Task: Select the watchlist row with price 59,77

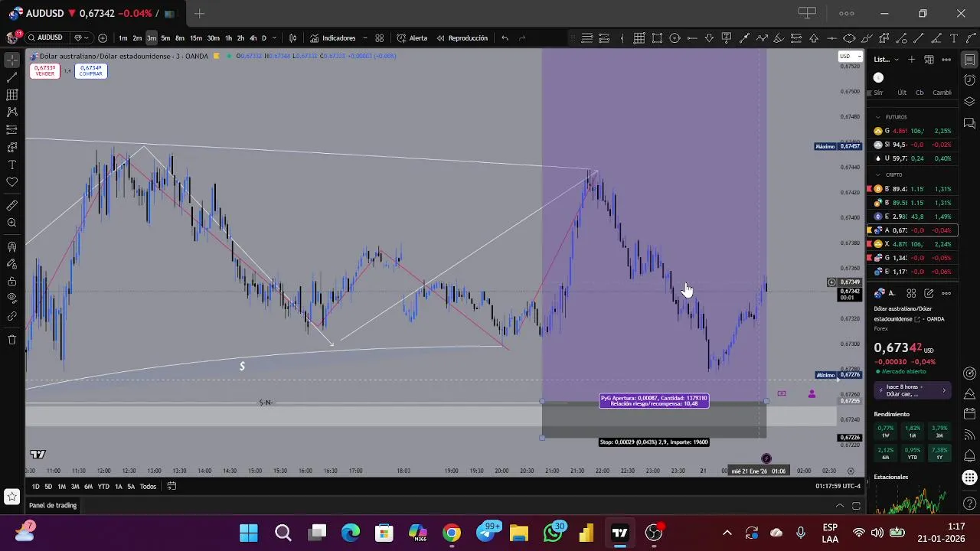Action: pos(913,158)
